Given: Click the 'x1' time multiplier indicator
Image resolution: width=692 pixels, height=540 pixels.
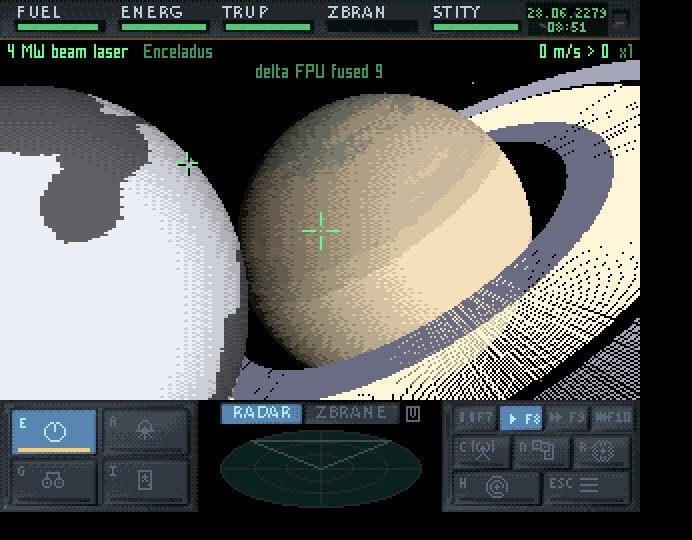Looking at the screenshot, I should (x=626, y=52).
